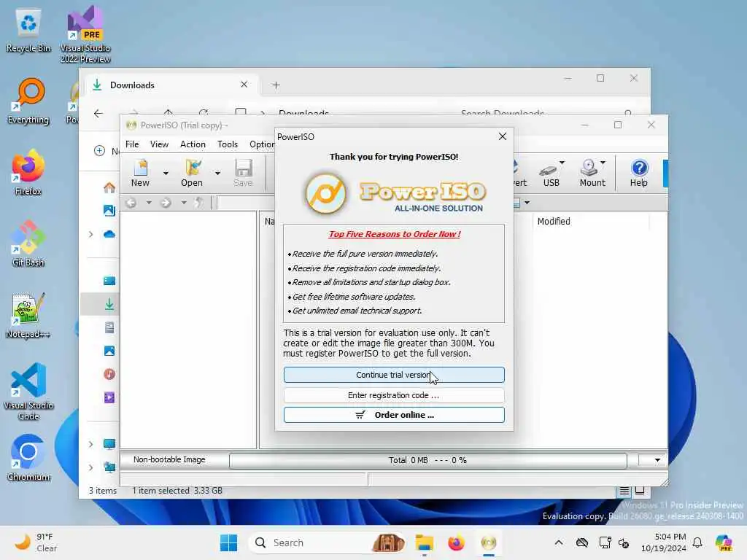Click the back navigation arrow in PowerISO
747x560 pixels.
coord(131,203)
